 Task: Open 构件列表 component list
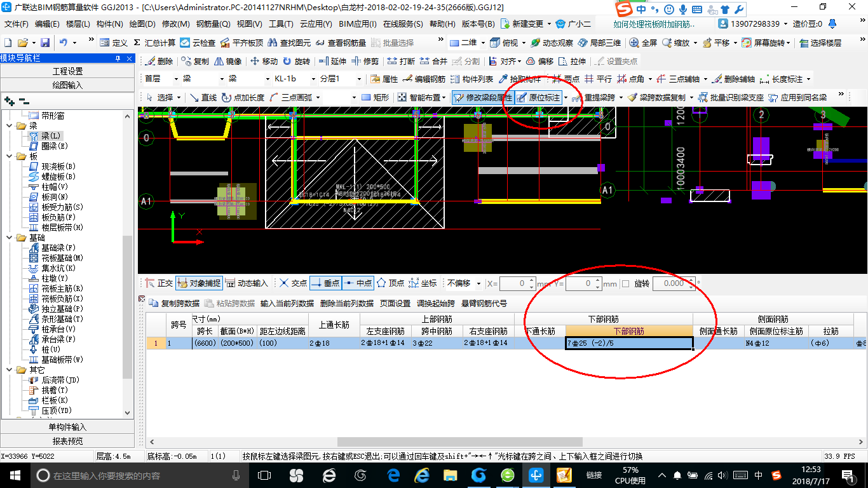[x=471, y=79]
